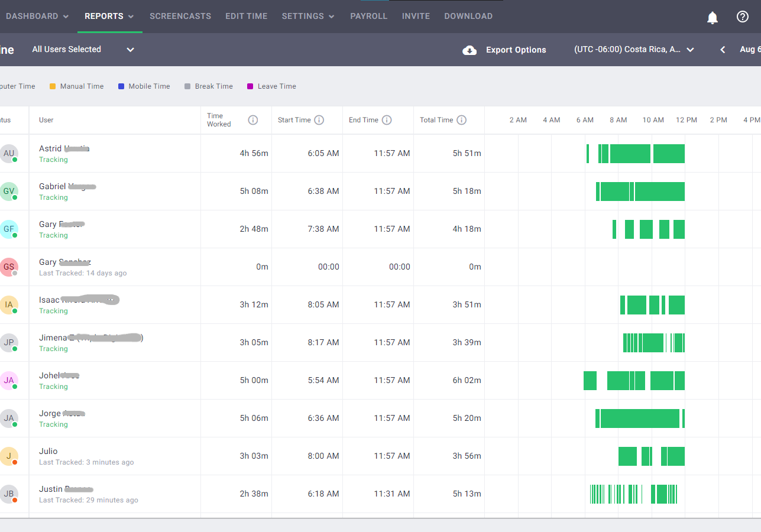Open Johel's user profile link
761x532 pixels.
click(x=59, y=375)
